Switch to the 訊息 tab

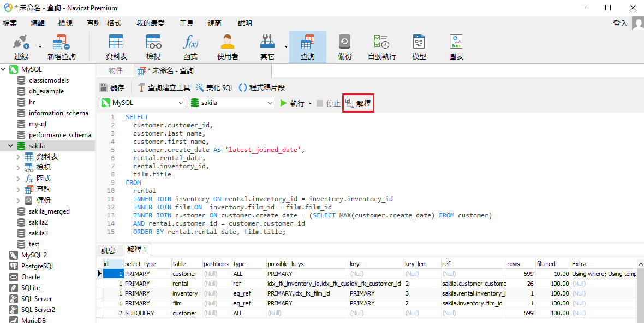[108, 250]
